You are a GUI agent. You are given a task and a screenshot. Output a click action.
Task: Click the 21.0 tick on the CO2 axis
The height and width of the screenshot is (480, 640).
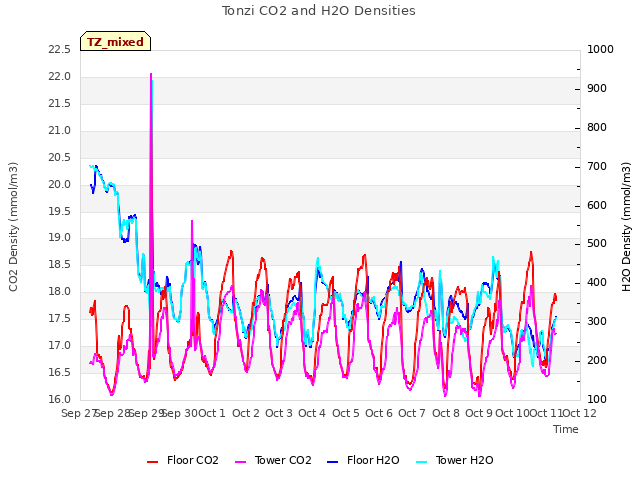[x=60, y=131]
